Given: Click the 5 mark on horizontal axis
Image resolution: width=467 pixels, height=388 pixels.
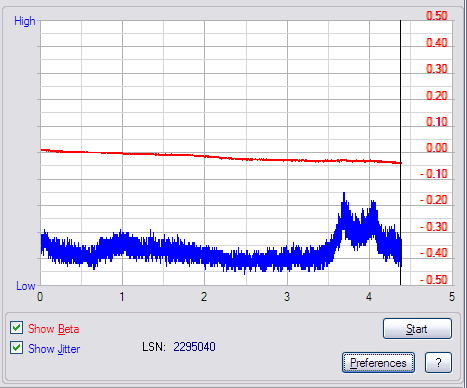Looking at the screenshot, I should click(452, 296).
